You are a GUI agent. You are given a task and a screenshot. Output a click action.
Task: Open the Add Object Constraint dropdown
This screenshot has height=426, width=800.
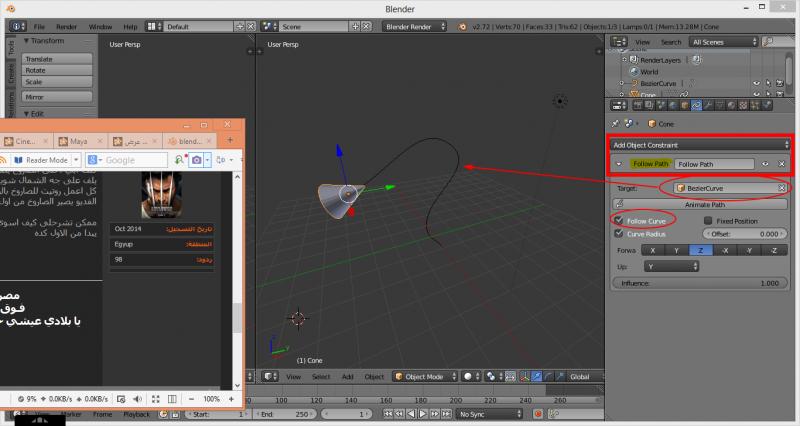coord(699,145)
